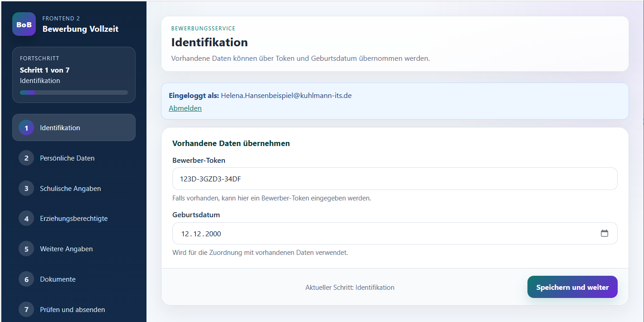
Task: Click the Speichern und weiter button
Action: point(572,287)
